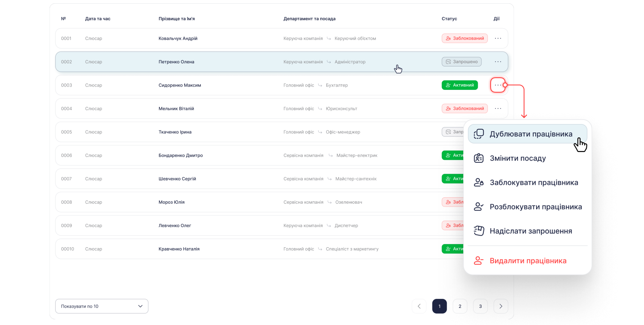Choose Заблокувати працівника from menu
The height and width of the screenshot is (325, 644).
pyautogui.click(x=527, y=182)
